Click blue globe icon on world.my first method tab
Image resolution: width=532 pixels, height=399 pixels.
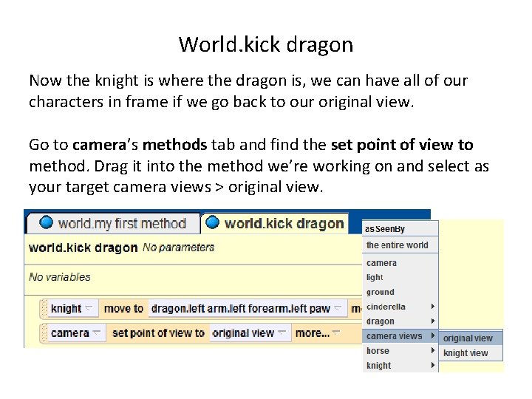(46, 222)
